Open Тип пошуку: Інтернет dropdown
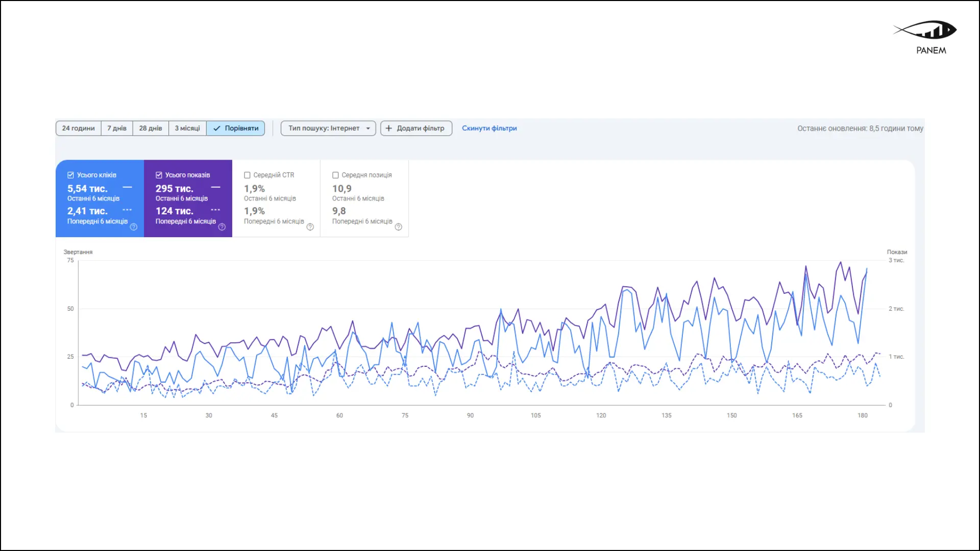The image size is (980, 551). (x=324, y=129)
